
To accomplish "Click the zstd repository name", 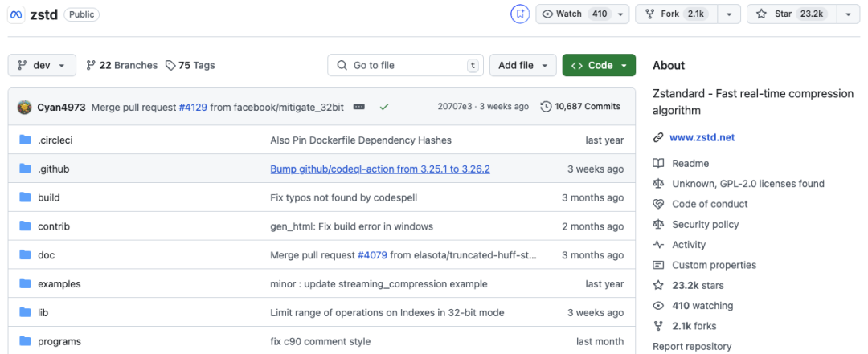I will (43, 15).
